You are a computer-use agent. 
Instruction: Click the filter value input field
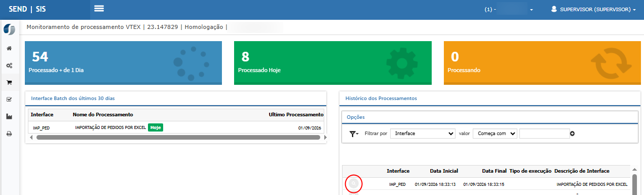544,134
